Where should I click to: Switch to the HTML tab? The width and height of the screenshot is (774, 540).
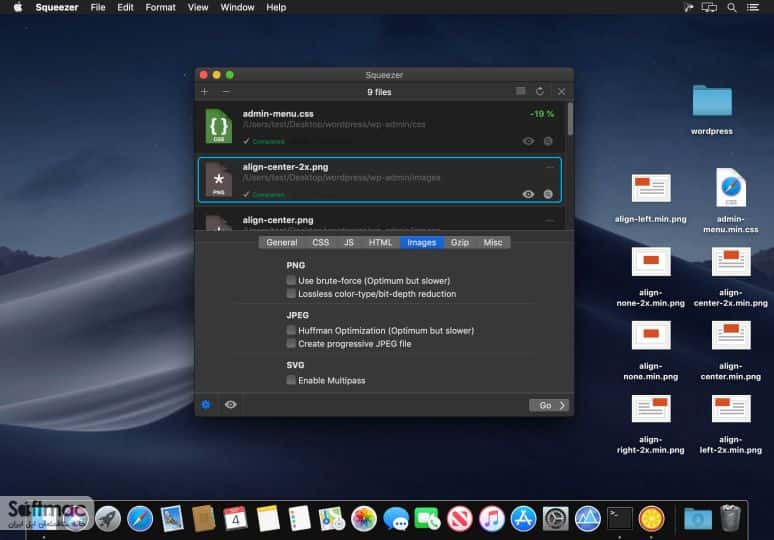click(380, 242)
